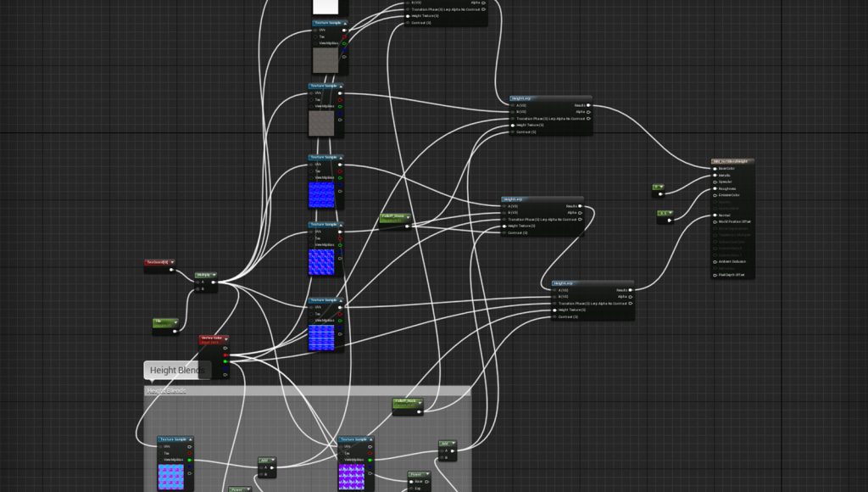Image resolution: width=868 pixels, height=492 pixels.
Task: Expand the Vertex Color node dropdown arrow
Action: (227, 338)
